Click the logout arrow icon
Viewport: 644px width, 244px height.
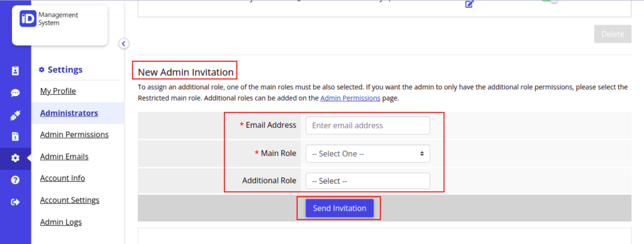tap(15, 202)
